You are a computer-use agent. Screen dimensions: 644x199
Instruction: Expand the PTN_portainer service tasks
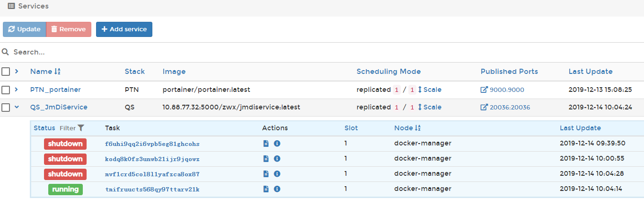[x=17, y=90]
